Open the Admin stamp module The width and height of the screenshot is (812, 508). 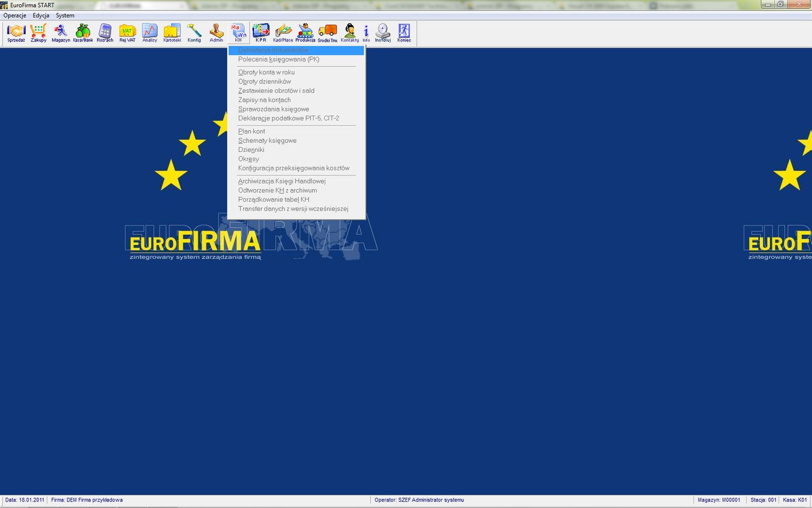tap(216, 33)
